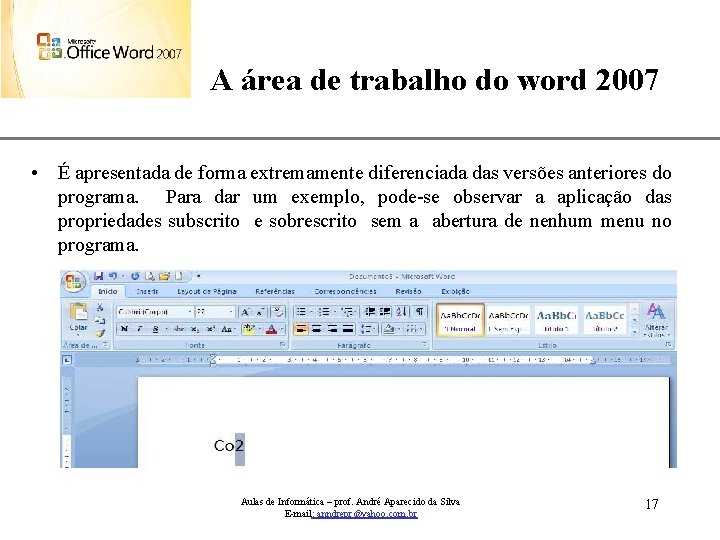Click the Bullets list icon
The width and height of the screenshot is (720, 540).
(x=301, y=312)
